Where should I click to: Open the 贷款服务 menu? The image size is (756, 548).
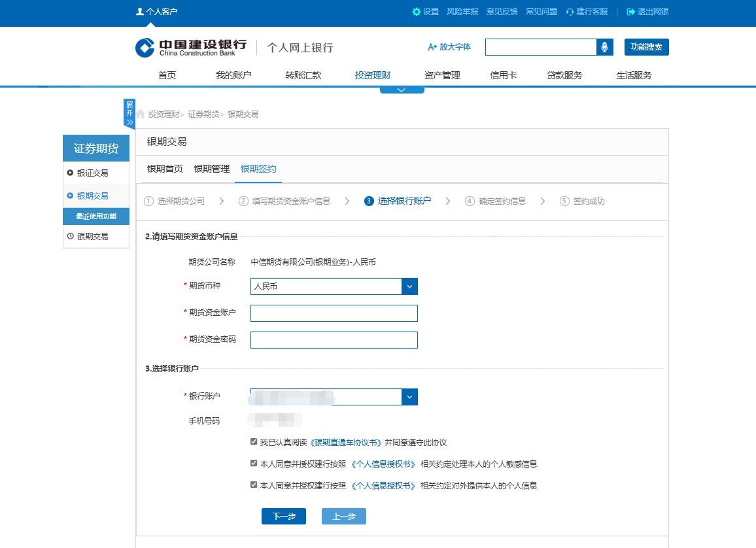tap(564, 75)
